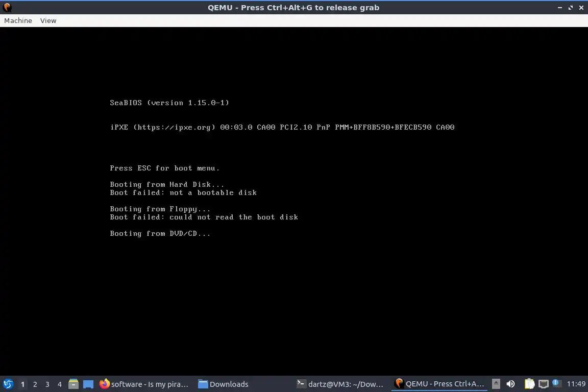This screenshot has width=588, height=392.
Task: Open the volume control tray icon
Action: [x=510, y=384]
